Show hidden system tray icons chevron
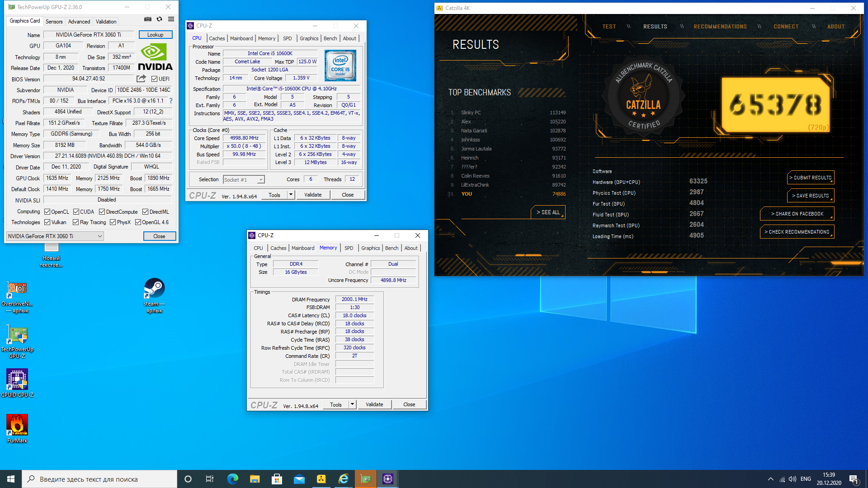 770,479
